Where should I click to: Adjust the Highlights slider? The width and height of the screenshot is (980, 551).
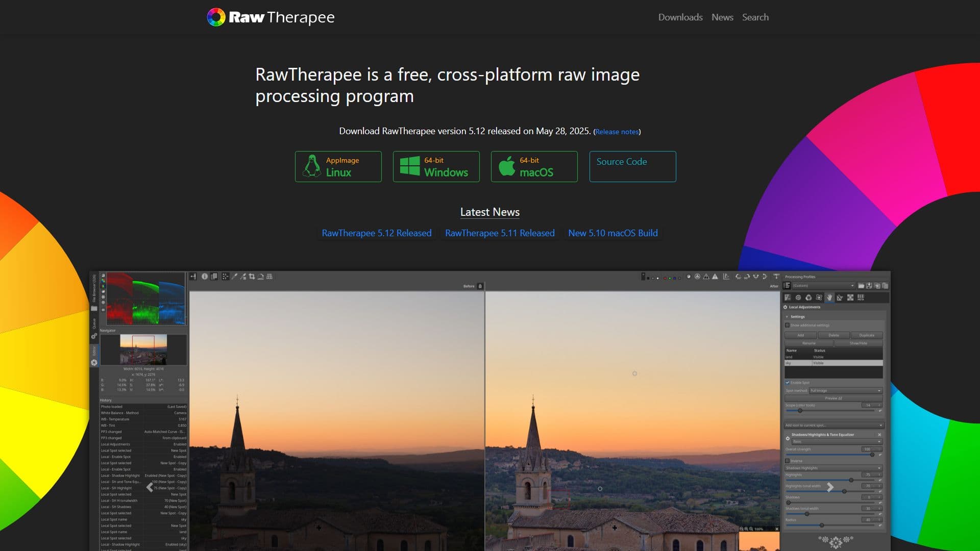click(x=829, y=480)
